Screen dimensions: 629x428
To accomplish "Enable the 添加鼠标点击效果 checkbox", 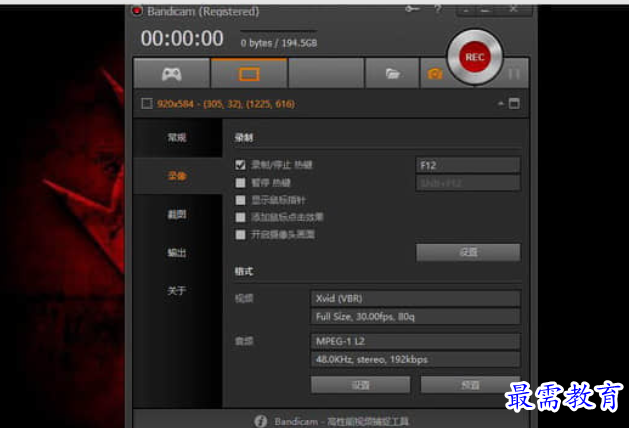I will (240, 217).
